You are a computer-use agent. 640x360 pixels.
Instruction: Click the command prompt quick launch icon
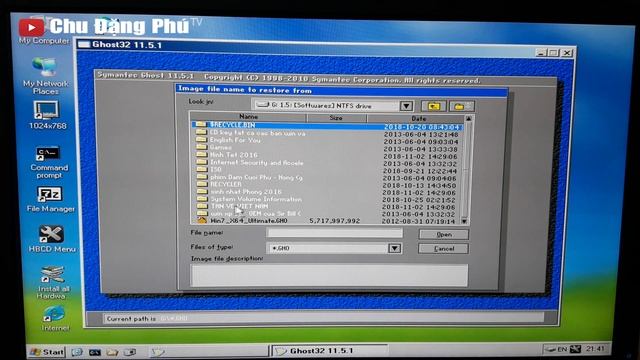click(95, 352)
